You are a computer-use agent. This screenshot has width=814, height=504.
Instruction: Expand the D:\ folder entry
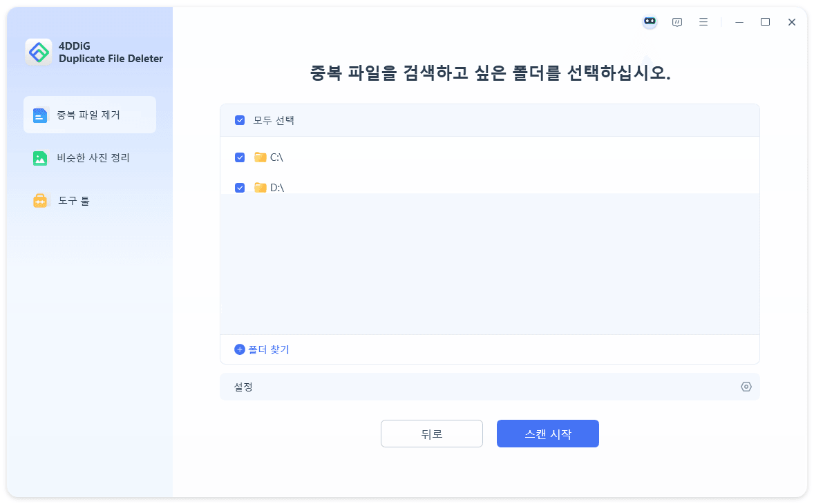276,187
